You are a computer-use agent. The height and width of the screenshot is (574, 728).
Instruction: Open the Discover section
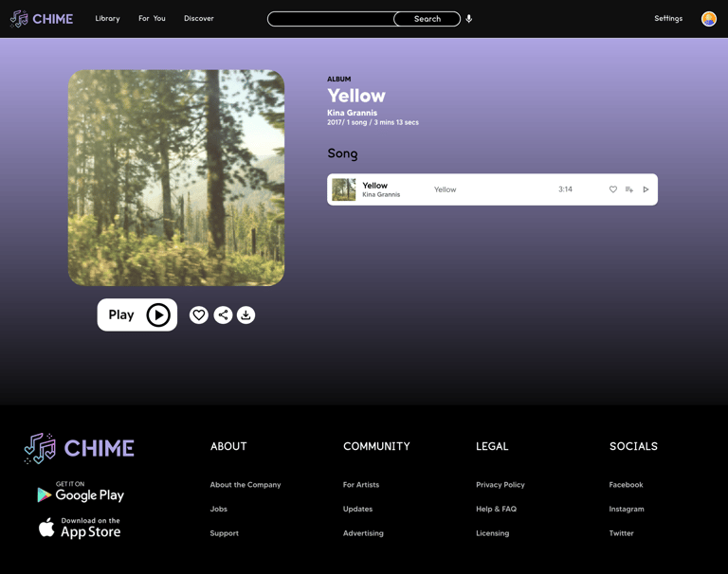[x=199, y=19]
